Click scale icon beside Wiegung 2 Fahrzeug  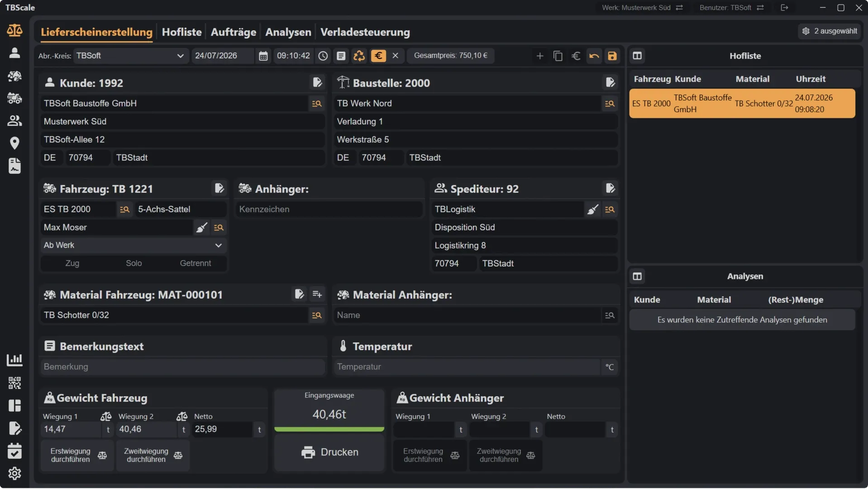click(x=182, y=417)
